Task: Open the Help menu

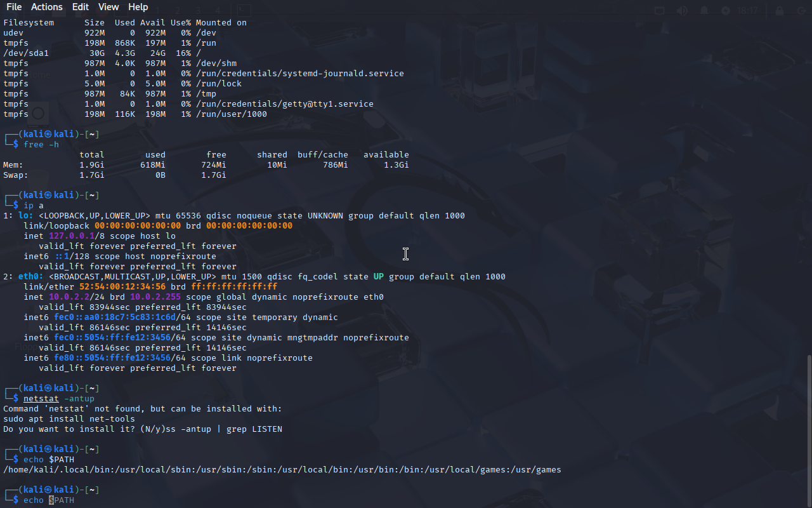Action: [x=138, y=7]
